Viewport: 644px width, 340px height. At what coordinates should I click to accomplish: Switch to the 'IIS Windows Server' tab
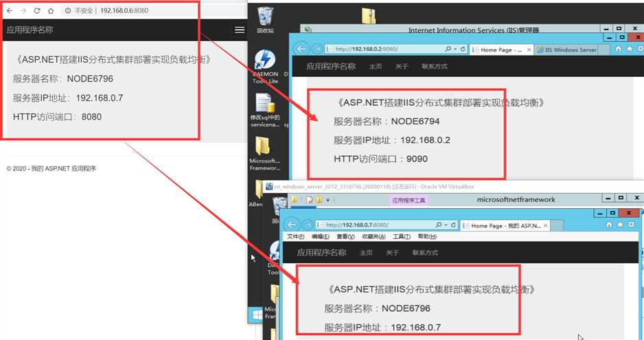pos(567,49)
